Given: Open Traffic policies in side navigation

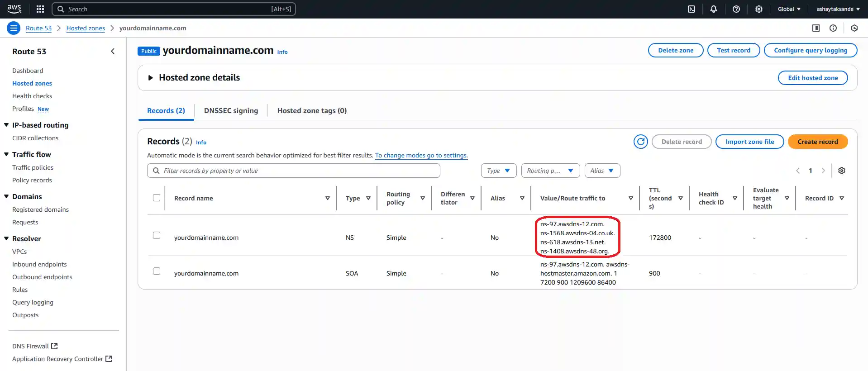Looking at the screenshot, I should [33, 167].
